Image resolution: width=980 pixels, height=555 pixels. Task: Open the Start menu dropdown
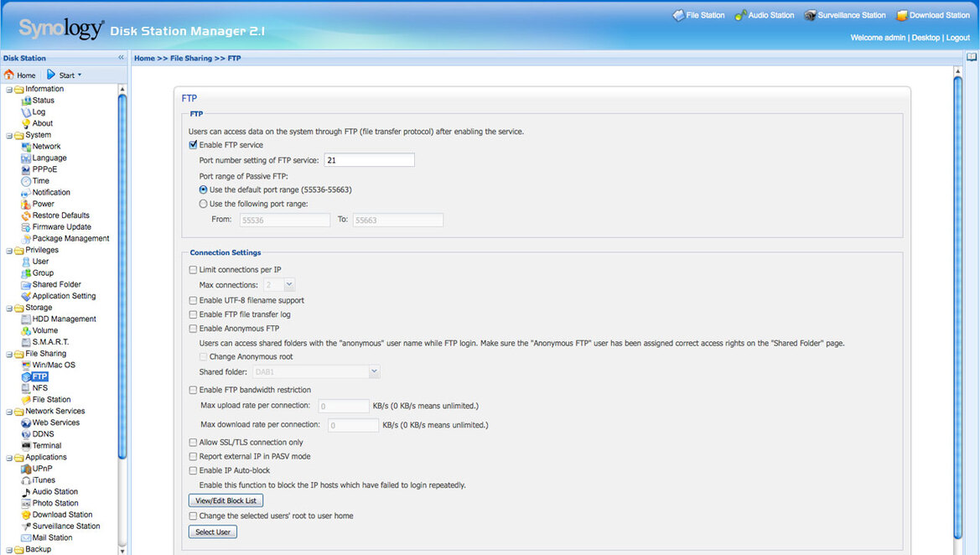pos(65,75)
